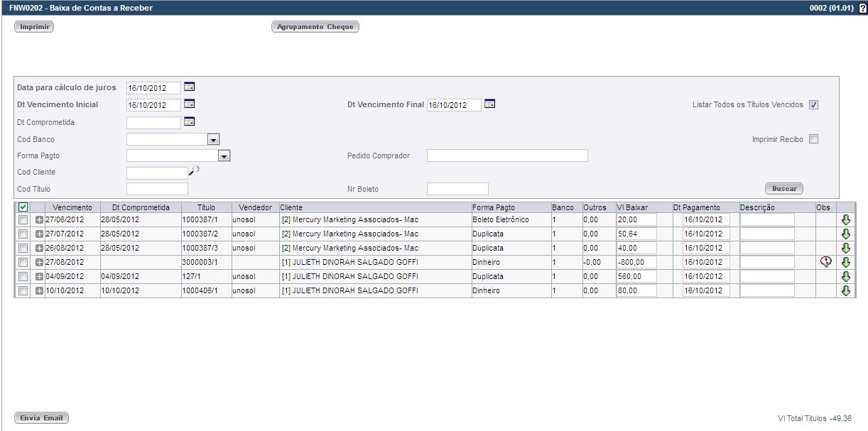Viewport: 868px width, 431px height.
Task: Click green arrow for título 1000387/1
Action: tap(846, 220)
